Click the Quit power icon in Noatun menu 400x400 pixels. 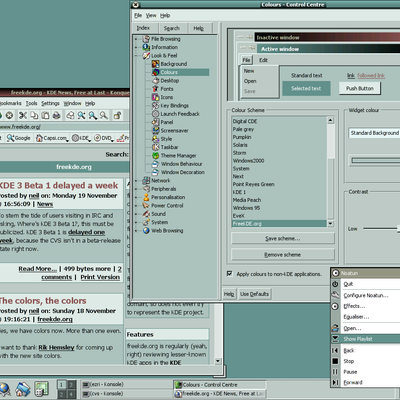335,284
